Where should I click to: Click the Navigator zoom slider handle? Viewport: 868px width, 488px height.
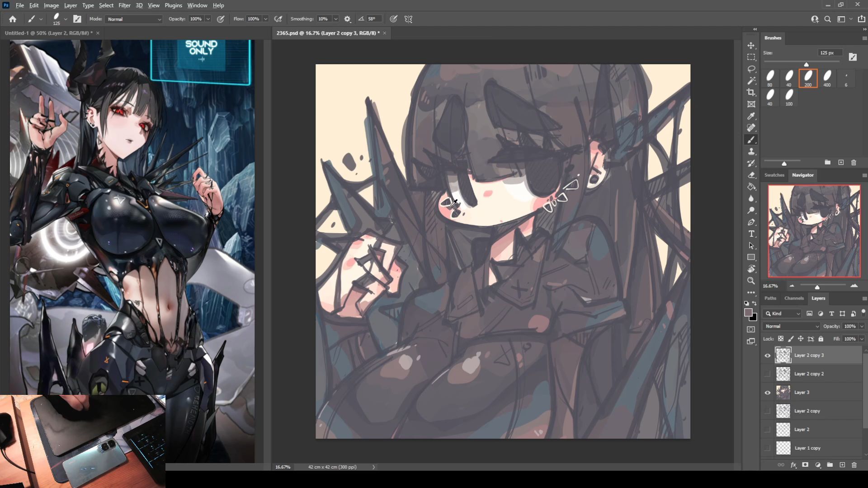click(x=817, y=287)
